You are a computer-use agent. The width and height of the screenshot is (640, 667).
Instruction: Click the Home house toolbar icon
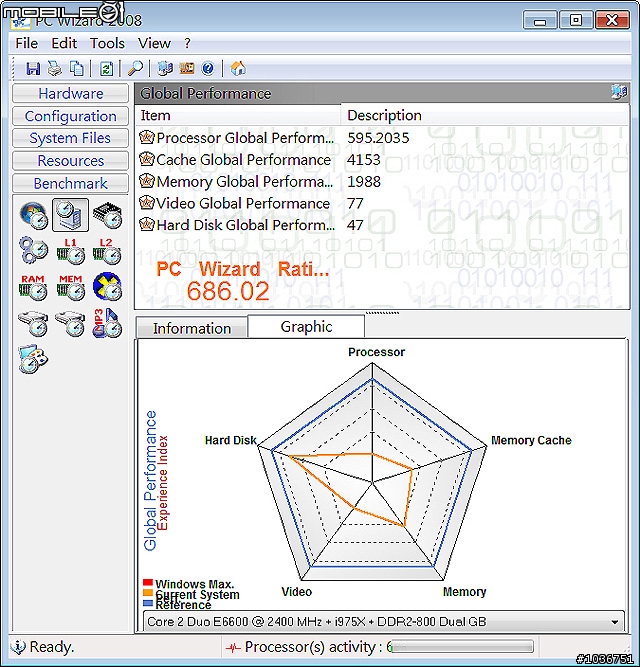pos(238,68)
